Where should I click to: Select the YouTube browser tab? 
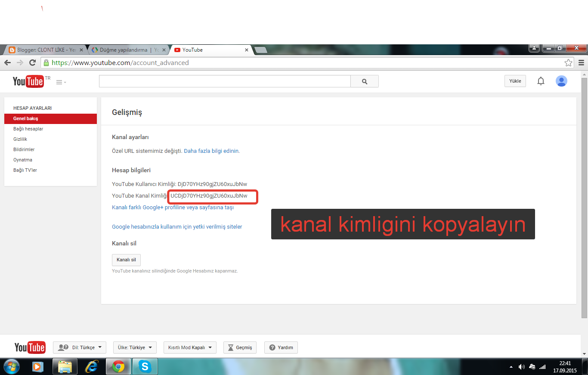click(x=210, y=50)
